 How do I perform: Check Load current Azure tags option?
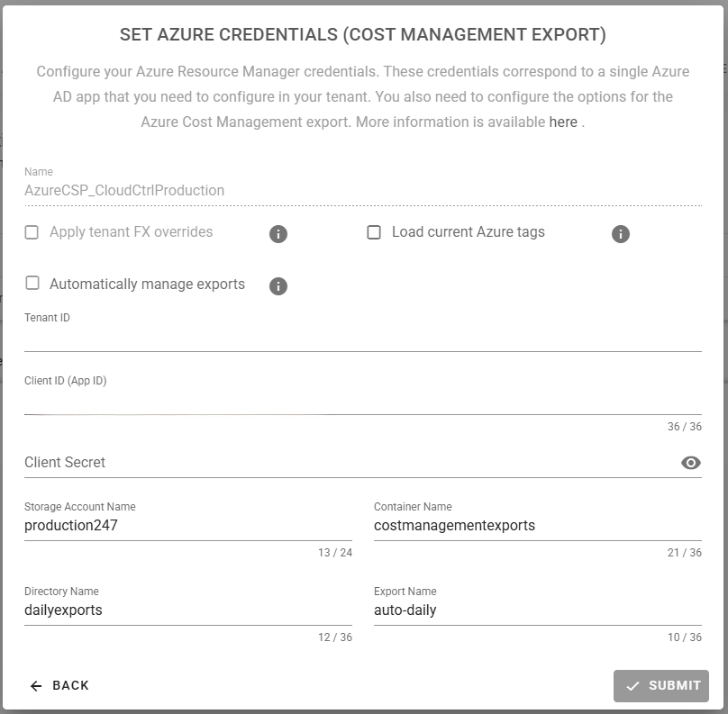click(374, 232)
